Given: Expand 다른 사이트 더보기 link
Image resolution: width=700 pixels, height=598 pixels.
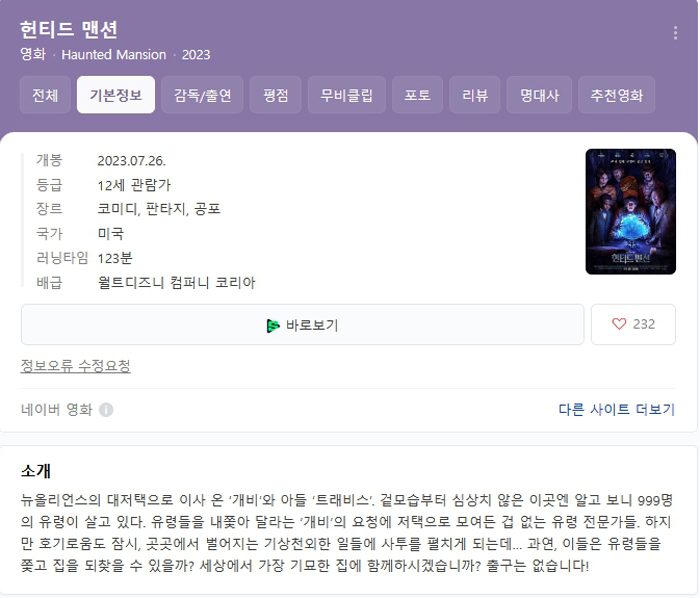Looking at the screenshot, I should (616, 409).
